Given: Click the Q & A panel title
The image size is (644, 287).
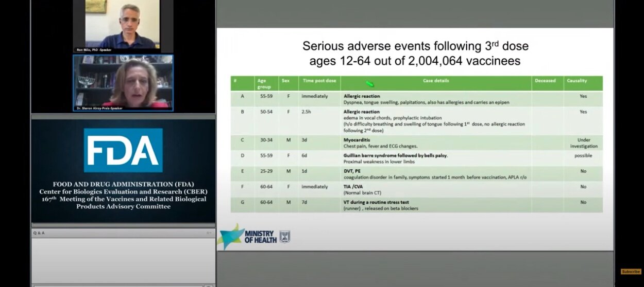Looking at the screenshot, I should [39, 233].
